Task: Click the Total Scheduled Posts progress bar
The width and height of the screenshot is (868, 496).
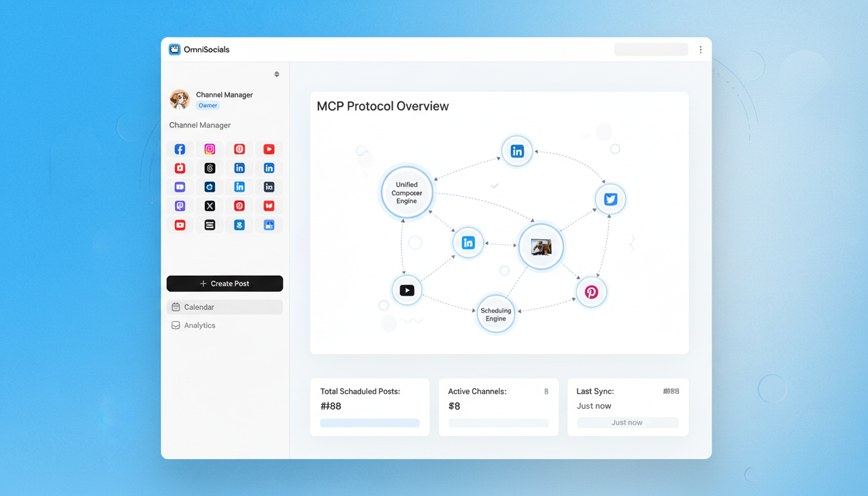Action: click(369, 422)
